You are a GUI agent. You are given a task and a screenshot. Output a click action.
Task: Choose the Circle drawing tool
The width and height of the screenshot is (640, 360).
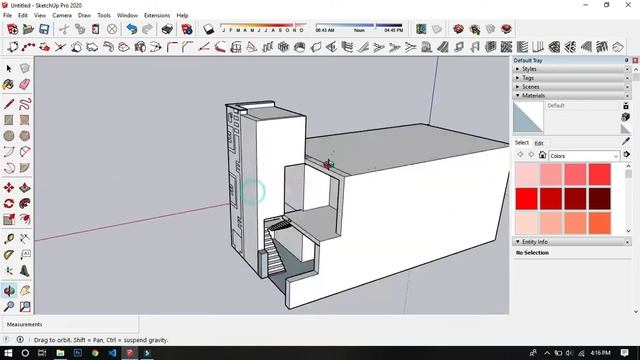[9, 136]
